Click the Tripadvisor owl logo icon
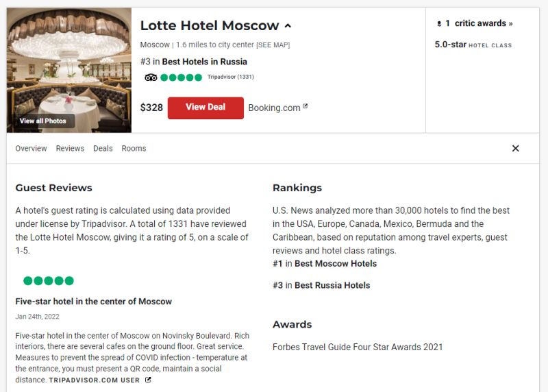The width and height of the screenshot is (548, 392). 151,77
